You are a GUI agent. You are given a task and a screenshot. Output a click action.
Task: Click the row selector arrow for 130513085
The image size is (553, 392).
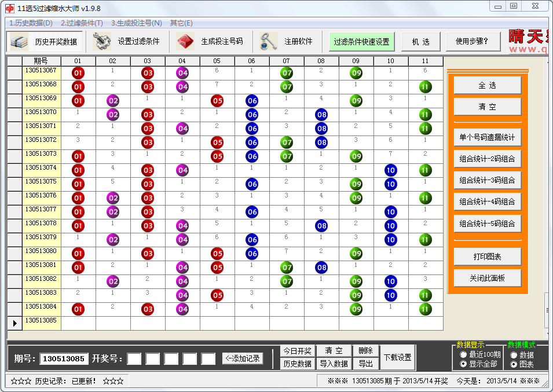15,323
